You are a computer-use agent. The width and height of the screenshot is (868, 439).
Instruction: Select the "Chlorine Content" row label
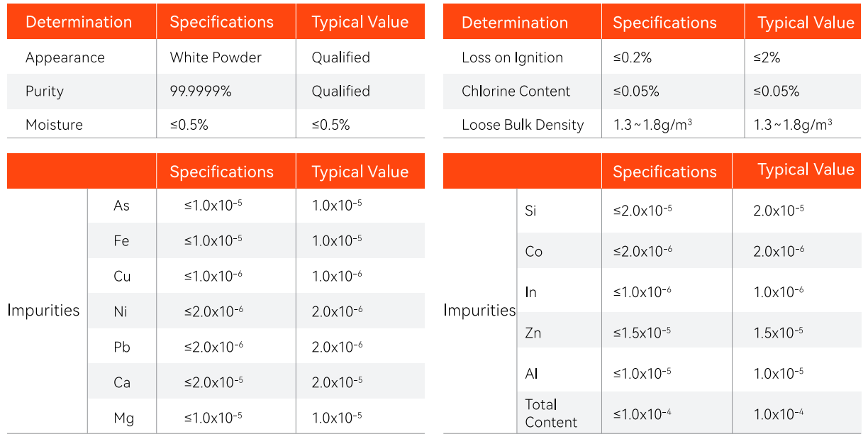coord(516,91)
